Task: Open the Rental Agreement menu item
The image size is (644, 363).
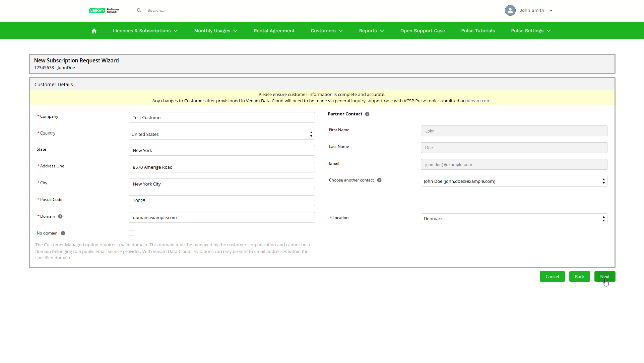Action: 274,31
